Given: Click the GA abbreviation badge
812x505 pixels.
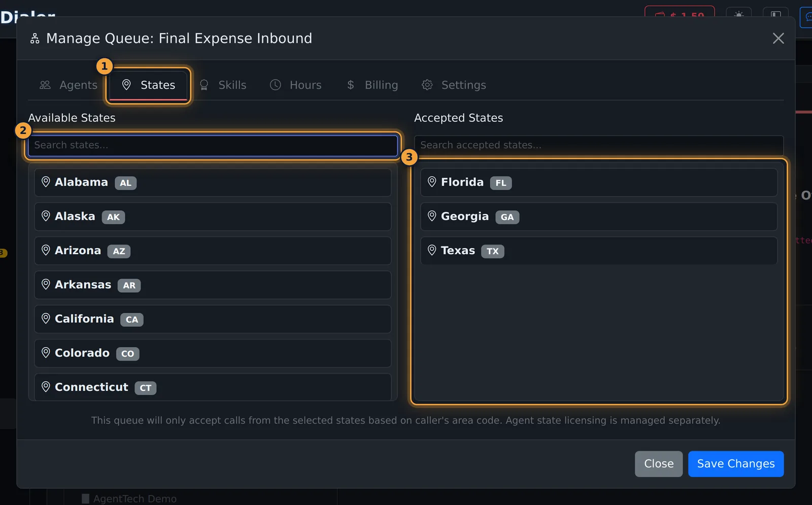Looking at the screenshot, I should [507, 217].
